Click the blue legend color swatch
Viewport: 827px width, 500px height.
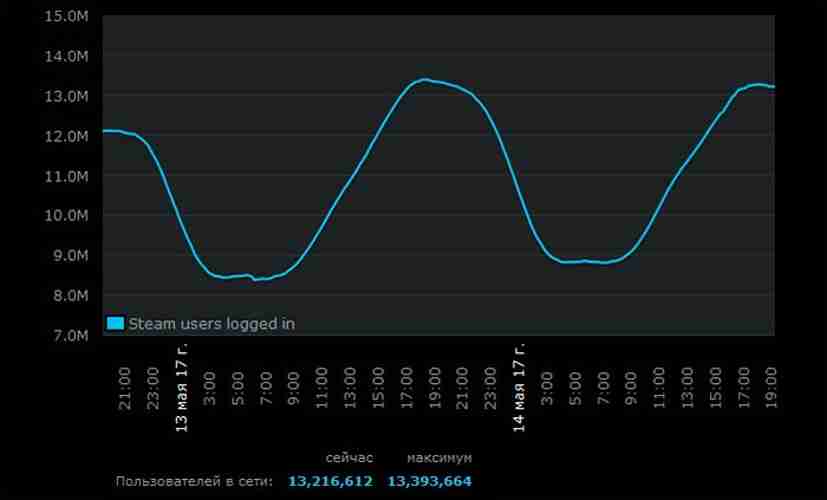pos(115,323)
